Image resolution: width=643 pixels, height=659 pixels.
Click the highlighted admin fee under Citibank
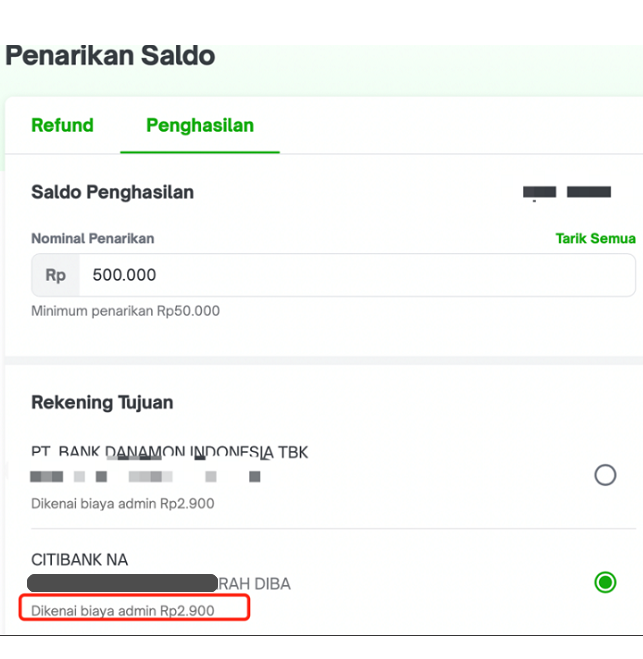[123, 609]
